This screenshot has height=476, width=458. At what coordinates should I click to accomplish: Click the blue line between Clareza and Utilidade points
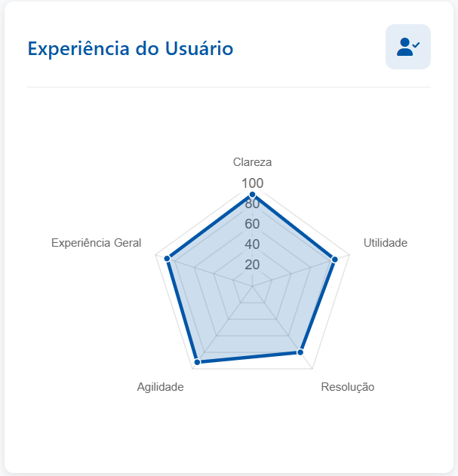coord(294,227)
